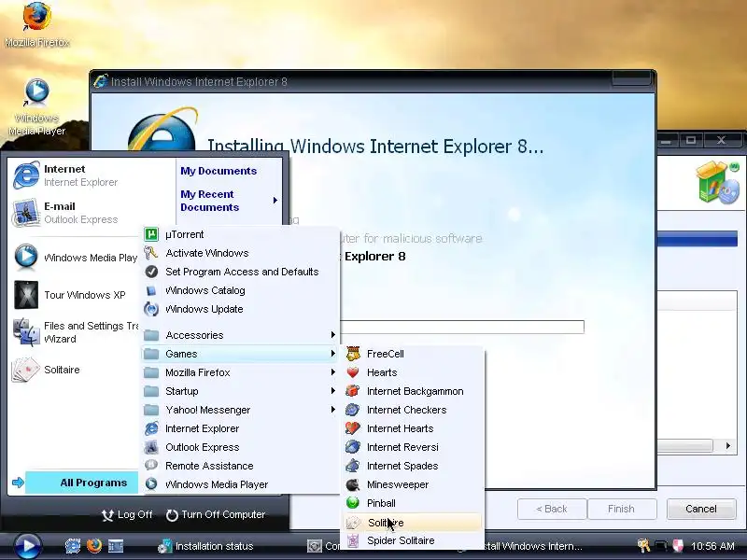Click the Pinball green ball icon
This screenshot has height=560, width=747.
pos(353,503)
